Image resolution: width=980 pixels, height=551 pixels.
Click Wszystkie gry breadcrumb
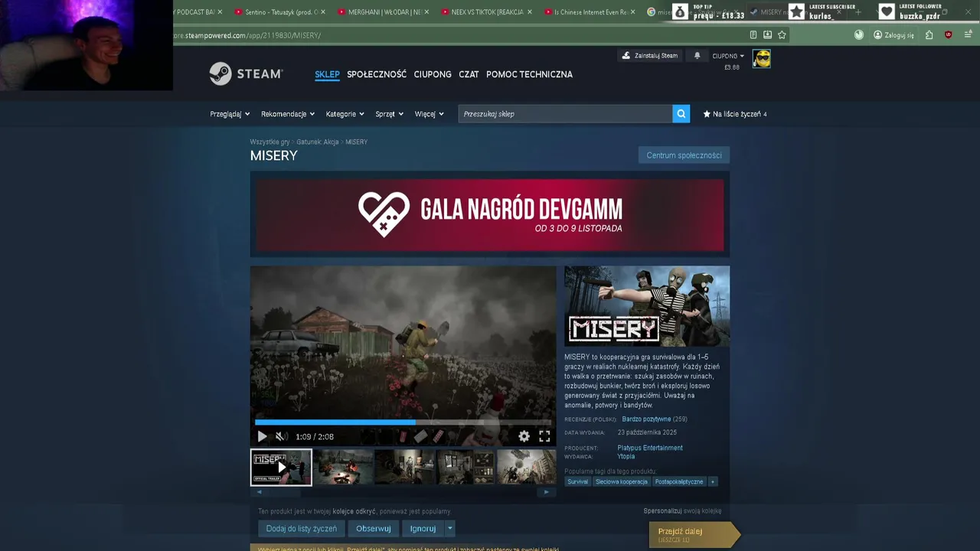point(269,142)
